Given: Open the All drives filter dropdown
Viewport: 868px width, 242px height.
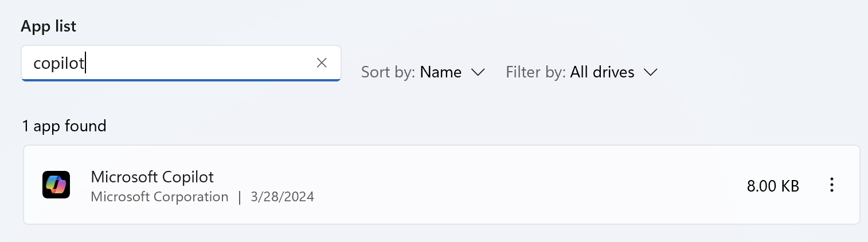Looking at the screenshot, I should coord(602,72).
